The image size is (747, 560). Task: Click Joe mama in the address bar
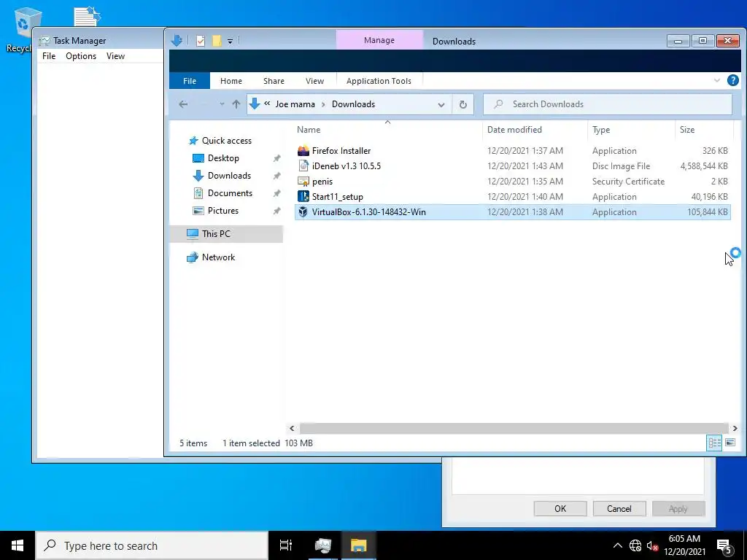pos(295,104)
